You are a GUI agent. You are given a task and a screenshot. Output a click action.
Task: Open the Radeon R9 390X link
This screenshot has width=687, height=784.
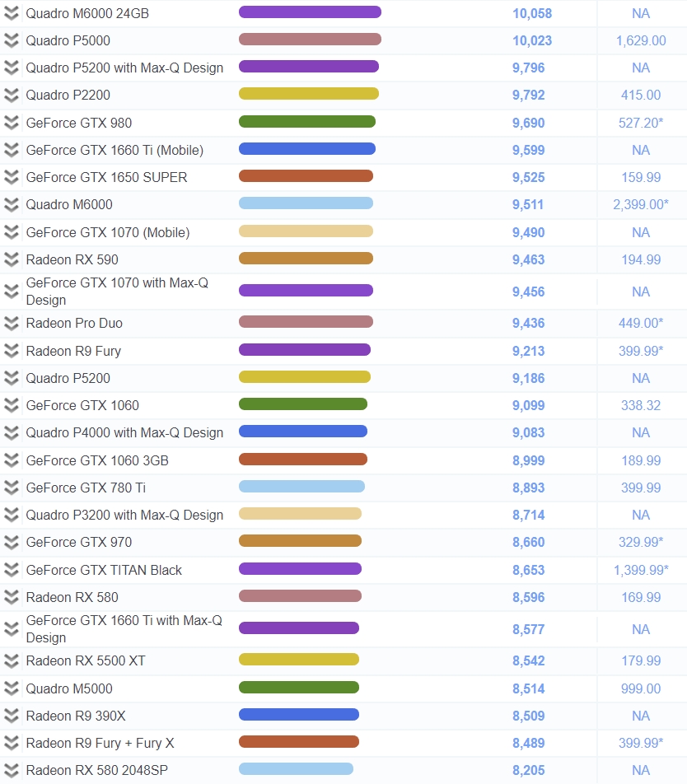[76, 716]
